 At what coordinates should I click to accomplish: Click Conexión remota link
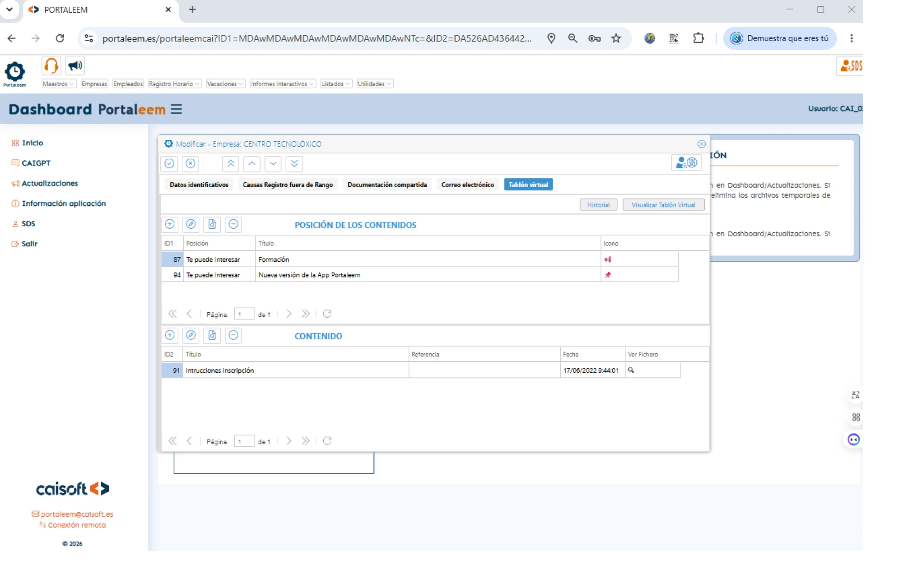click(x=73, y=525)
